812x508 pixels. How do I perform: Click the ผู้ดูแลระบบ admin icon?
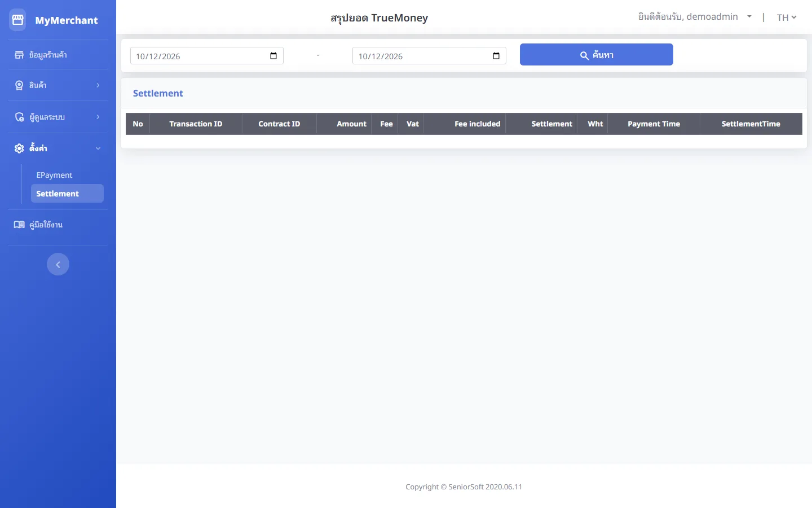(19, 117)
